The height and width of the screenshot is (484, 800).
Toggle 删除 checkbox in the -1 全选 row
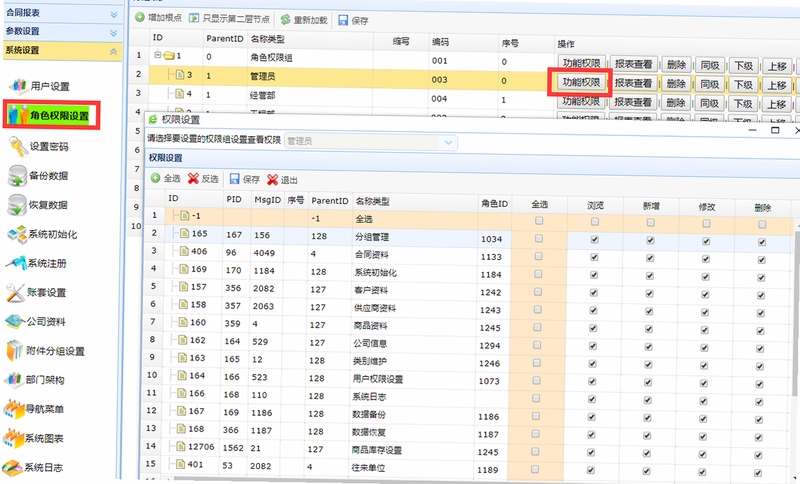(x=762, y=224)
